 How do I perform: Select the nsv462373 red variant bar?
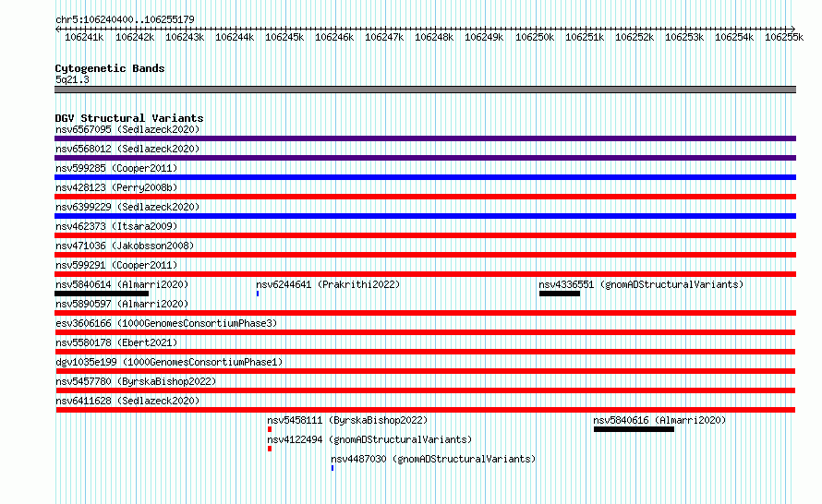click(x=425, y=235)
